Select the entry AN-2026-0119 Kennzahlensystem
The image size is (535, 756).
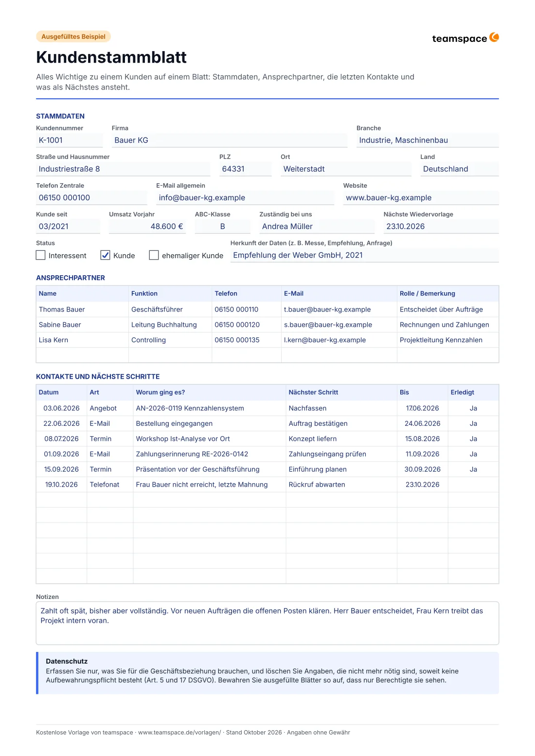coord(190,408)
